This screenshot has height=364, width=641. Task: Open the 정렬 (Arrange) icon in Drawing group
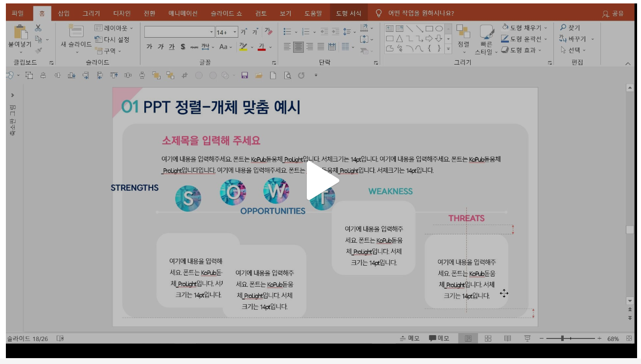point(463,35)
